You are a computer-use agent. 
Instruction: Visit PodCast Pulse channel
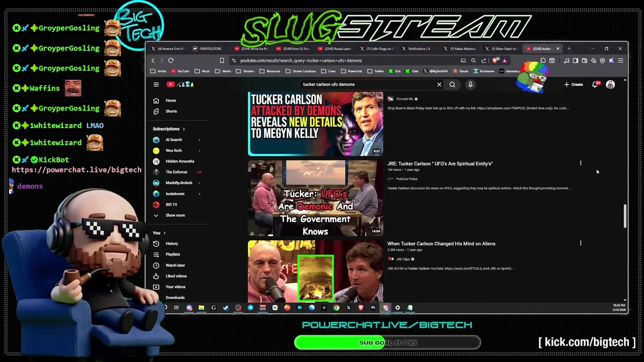[407, 179]
